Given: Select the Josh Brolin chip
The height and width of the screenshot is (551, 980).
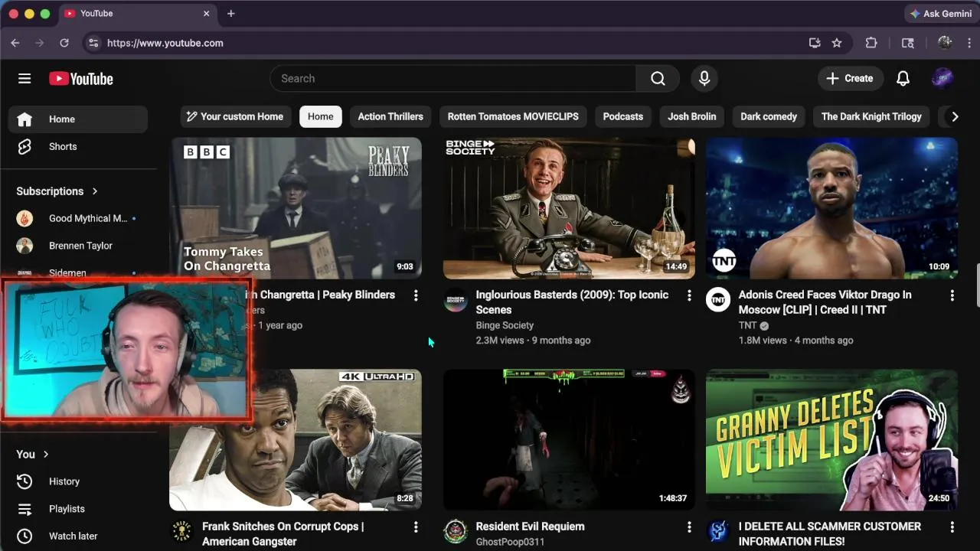Looking at the screenshot, I should [x=692, y=116].
